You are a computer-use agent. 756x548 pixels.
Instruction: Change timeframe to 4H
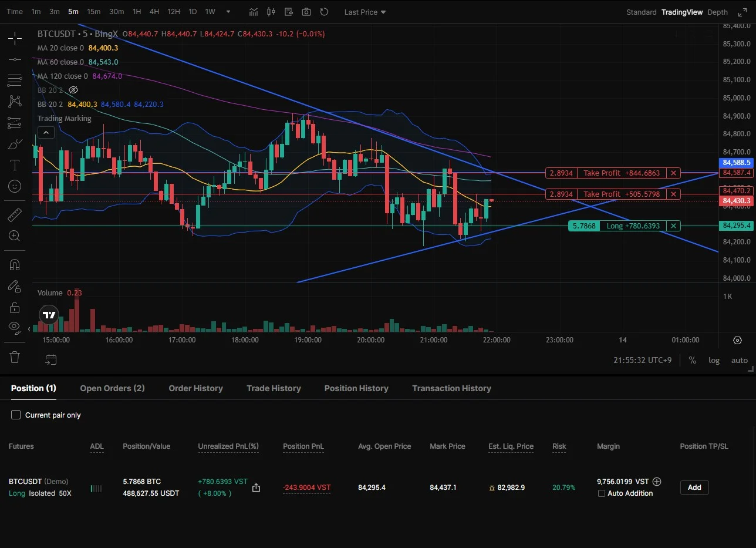(x=154, y=12)
